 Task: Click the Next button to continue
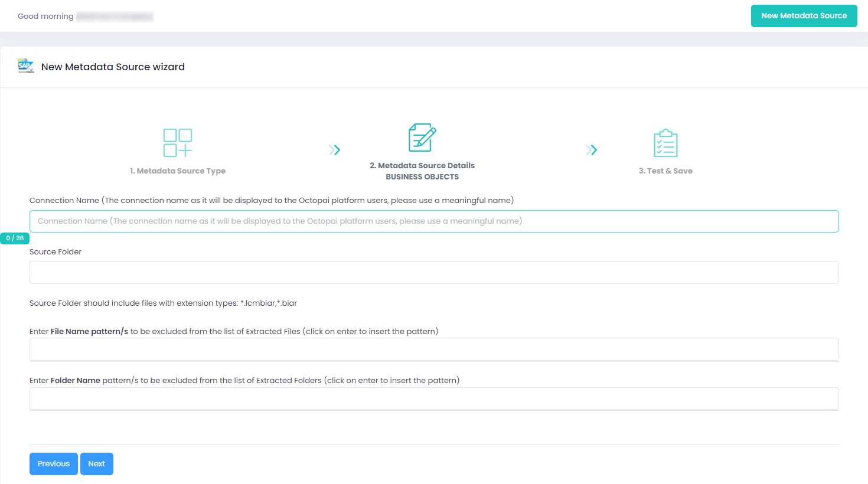tap(96, 464)
